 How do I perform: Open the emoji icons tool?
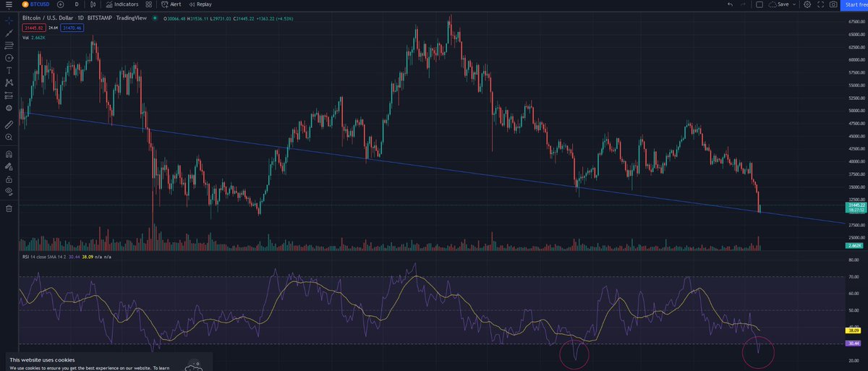tap(9, 108)
